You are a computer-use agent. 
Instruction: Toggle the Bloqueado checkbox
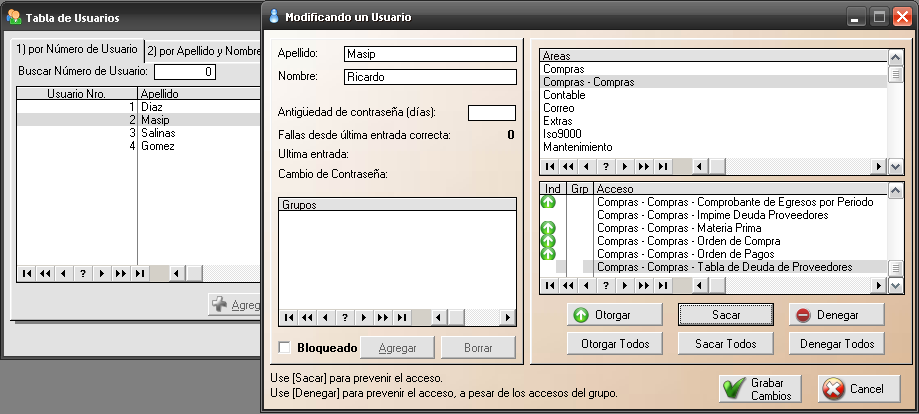click(x=285, y=347)
